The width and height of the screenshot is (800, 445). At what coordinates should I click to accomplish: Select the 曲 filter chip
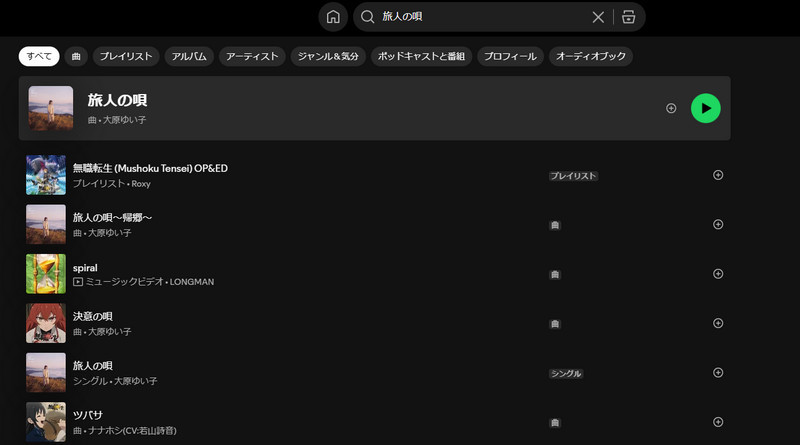(x=76, y=56)
